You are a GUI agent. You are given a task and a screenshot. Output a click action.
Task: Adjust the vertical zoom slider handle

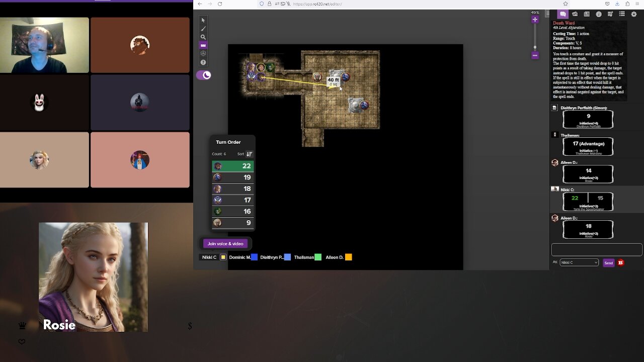tap(535, 48)
